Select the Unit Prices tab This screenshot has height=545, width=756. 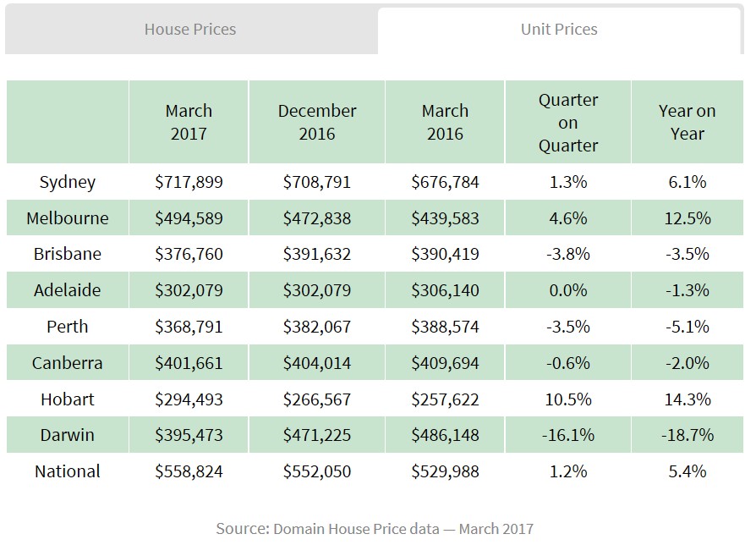[x=559, y=30]
